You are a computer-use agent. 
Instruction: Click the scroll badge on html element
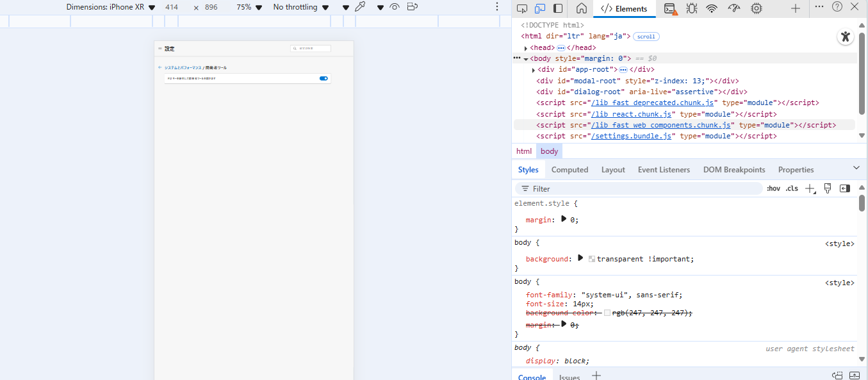click(646, 37)
